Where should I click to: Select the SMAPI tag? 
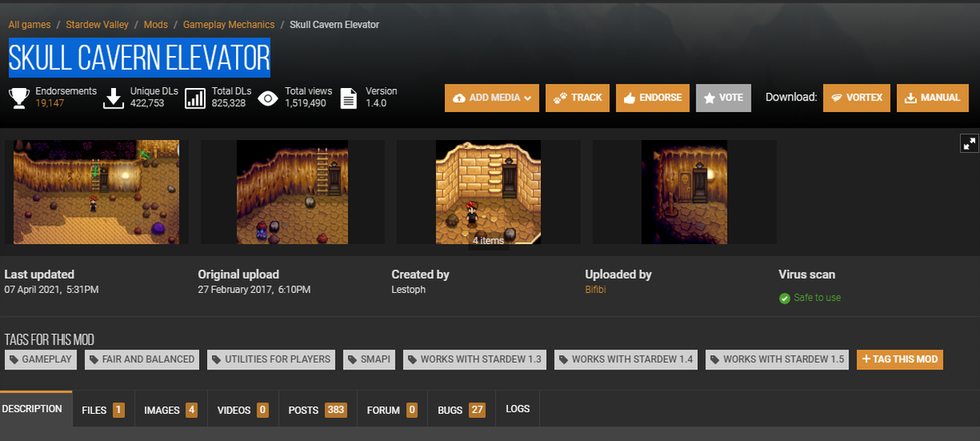pos(369,360)
